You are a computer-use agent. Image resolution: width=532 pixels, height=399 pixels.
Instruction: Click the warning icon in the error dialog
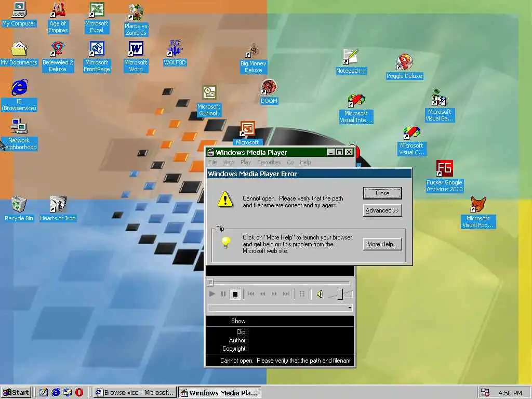(225, 200)
